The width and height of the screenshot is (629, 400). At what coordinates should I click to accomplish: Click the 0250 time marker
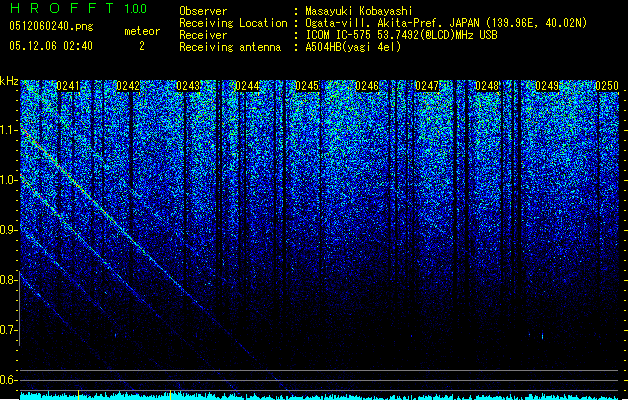pos(607,86)
